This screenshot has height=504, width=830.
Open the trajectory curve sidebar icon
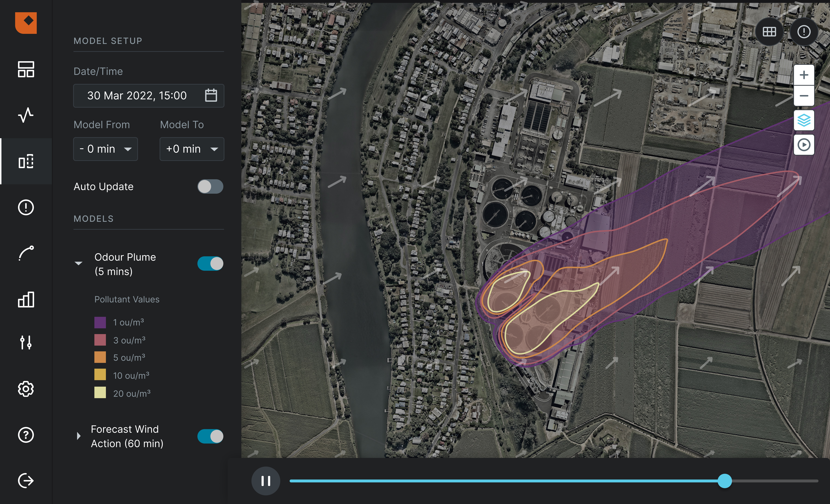pos(26,253)
